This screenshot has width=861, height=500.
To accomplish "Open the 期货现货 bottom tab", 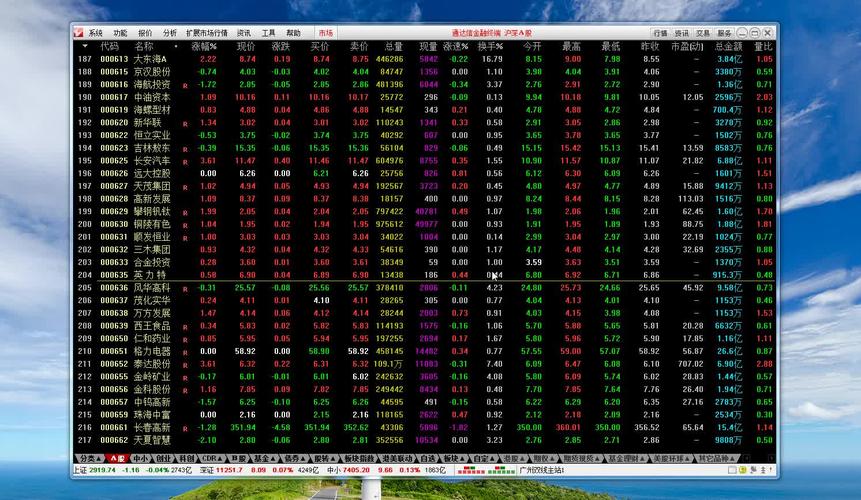I will 581,458.
